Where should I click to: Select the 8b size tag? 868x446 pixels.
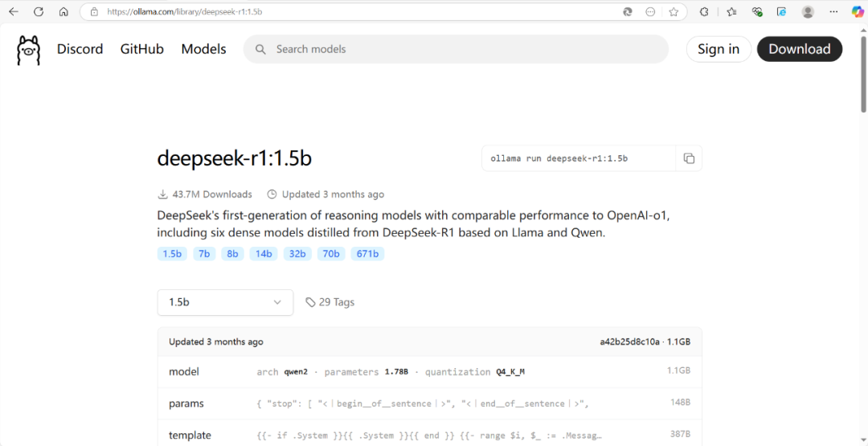[x=232, y=254]
